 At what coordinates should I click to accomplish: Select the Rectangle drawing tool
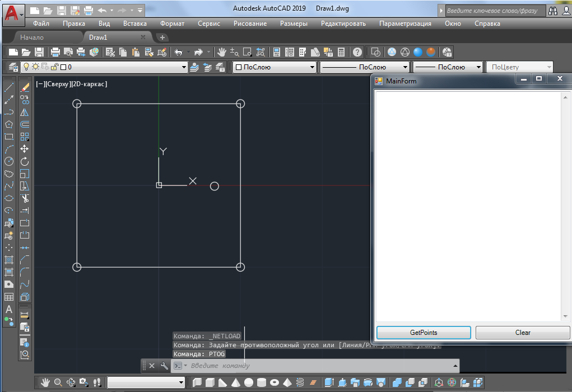click(9, 137)
